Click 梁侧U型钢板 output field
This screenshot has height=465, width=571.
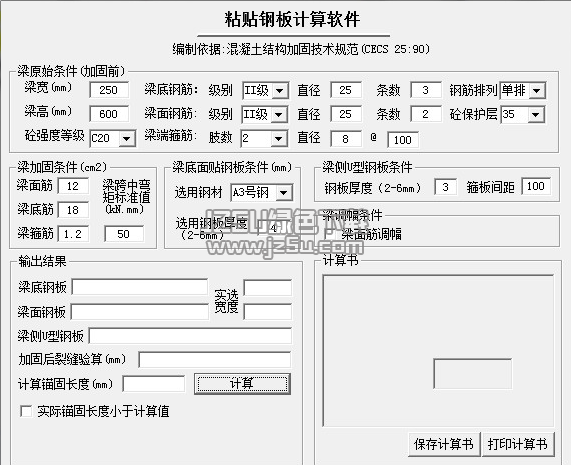coord(190,336)
